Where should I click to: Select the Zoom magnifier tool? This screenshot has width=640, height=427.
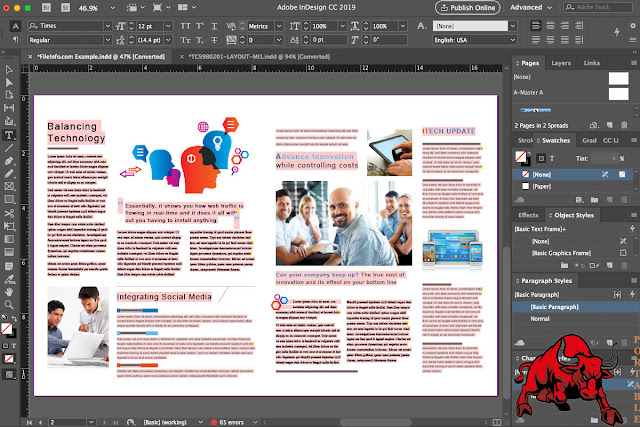(x=9, y=305)
